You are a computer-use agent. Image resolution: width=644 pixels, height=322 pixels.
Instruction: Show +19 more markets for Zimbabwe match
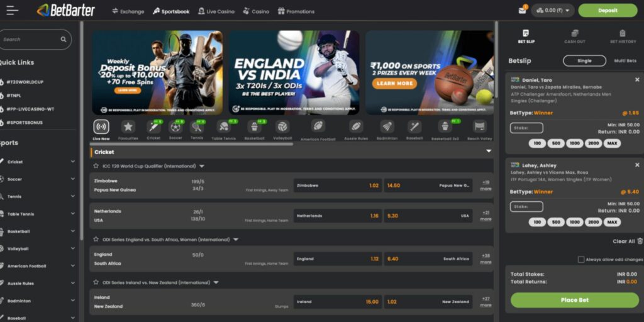486,186
